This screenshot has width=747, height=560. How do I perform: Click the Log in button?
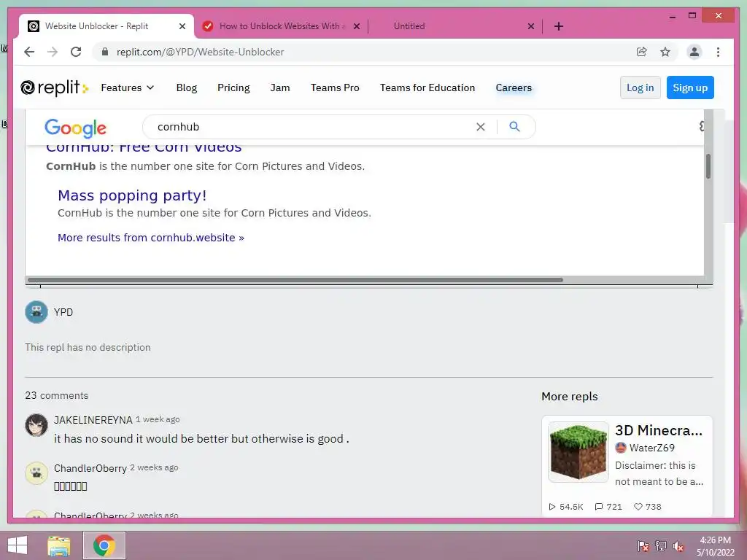pyautogui.click(x=640, y=87)
